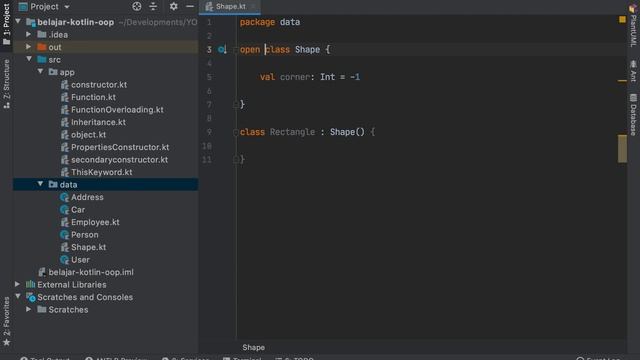Click the Shape() supertype call on line 9

tap(347, 132)
